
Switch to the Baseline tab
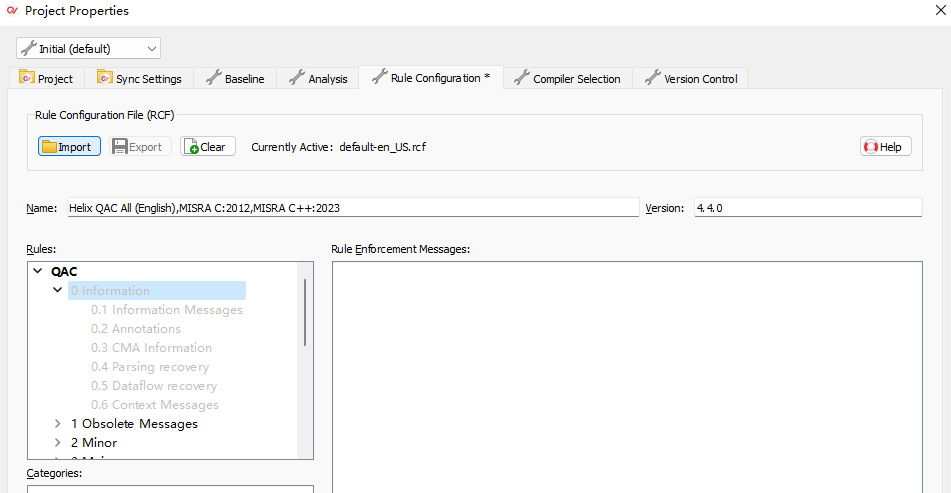pos(235,79)
